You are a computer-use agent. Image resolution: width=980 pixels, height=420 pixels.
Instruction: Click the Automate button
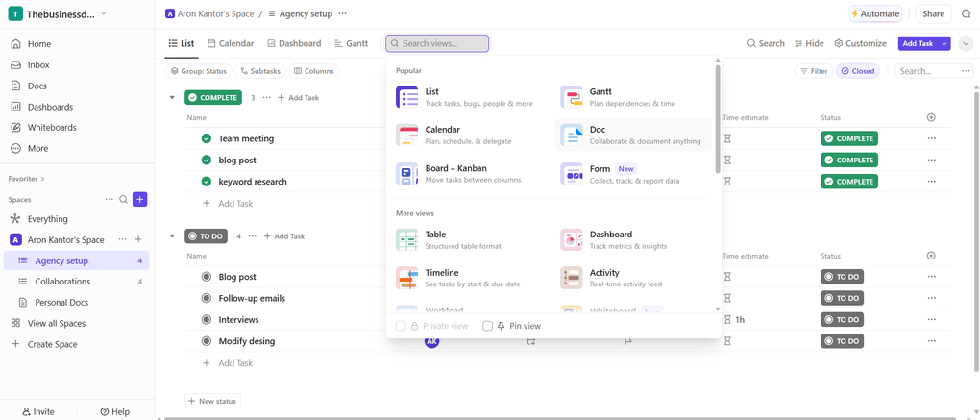coord(875,13)
